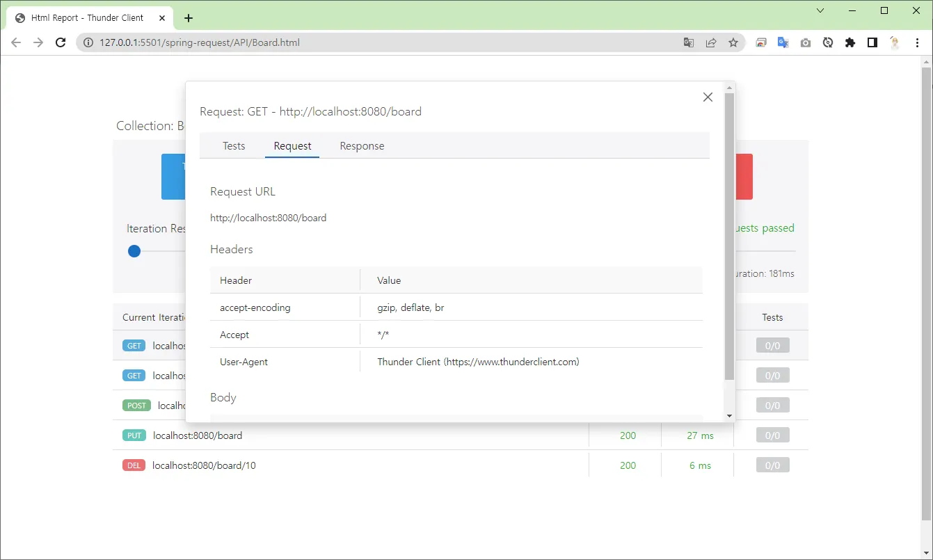Click the page vertical scrollbar
The height and width of the screenshot is (560, 933).
[926, 292]
